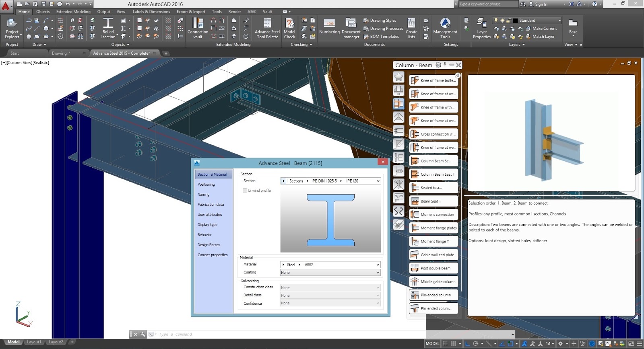This screenshot has height=349, width=644.
Task: Select the Gable wall end plate connection
Action: pos(433,255)
